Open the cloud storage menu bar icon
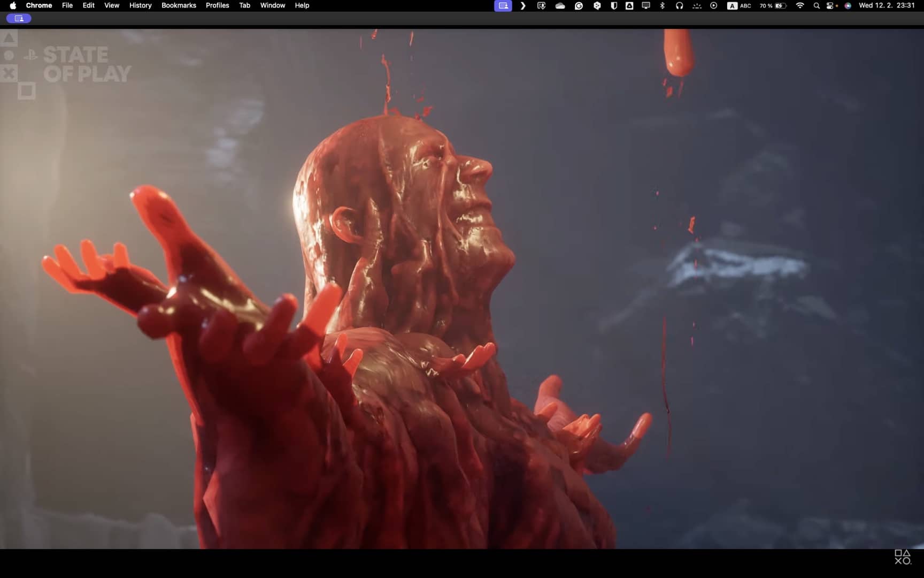The image size is (924, 578). tap(560, 5)
